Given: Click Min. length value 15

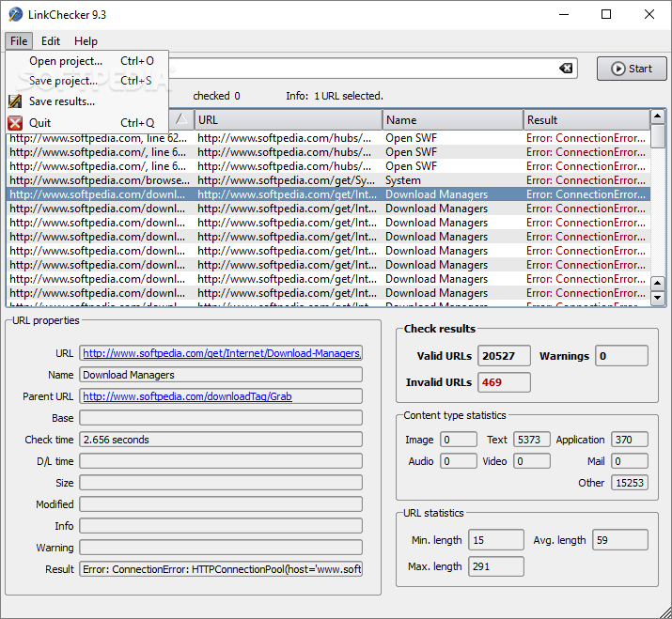Looking at the screenshot, I should pos(496,540).
